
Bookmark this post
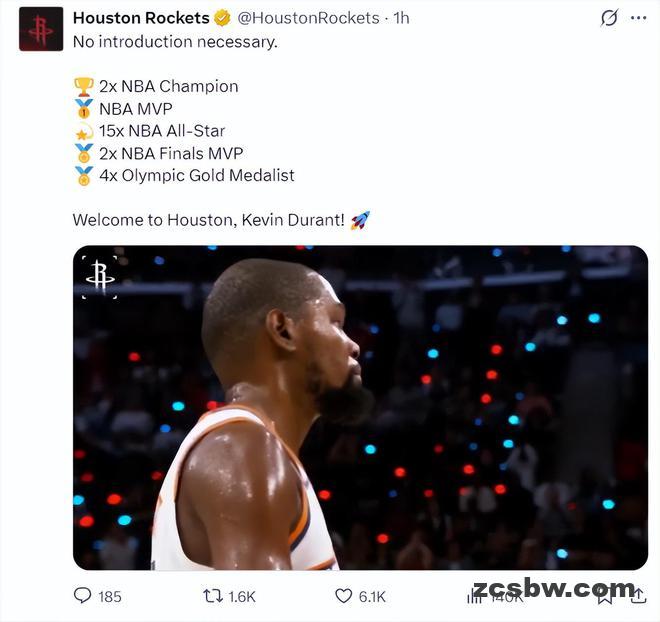[605, 597]
